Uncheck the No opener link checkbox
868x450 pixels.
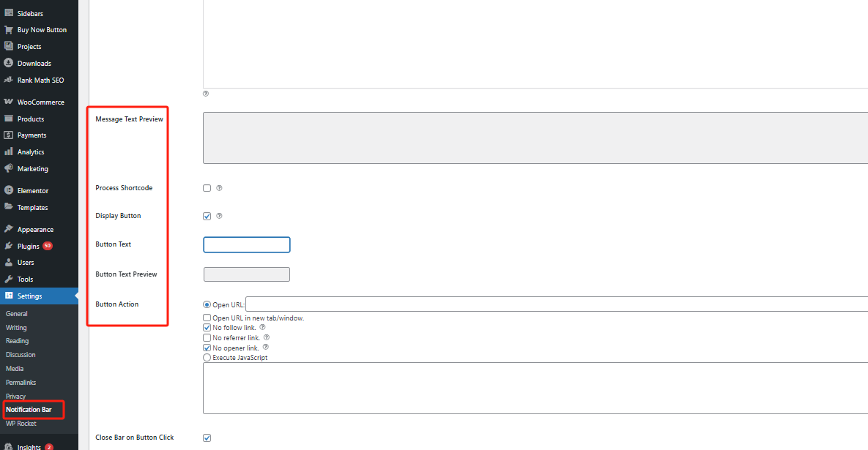[207, 348]
